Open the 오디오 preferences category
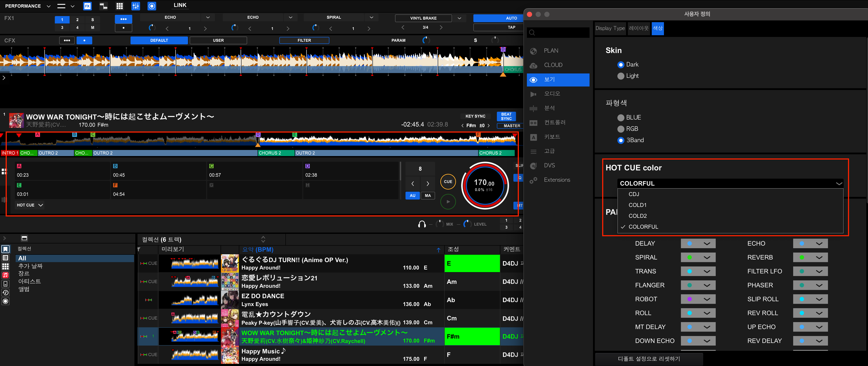 pyautogui.click(x=552, y=94)
